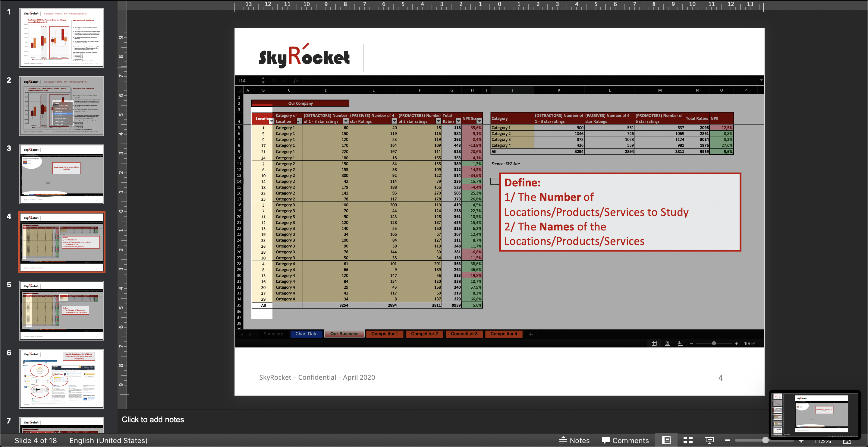Viewport: 868px width, 447px height.
Task: Switch to the Summary sheet tab
Action: click(x=273, y=334)
